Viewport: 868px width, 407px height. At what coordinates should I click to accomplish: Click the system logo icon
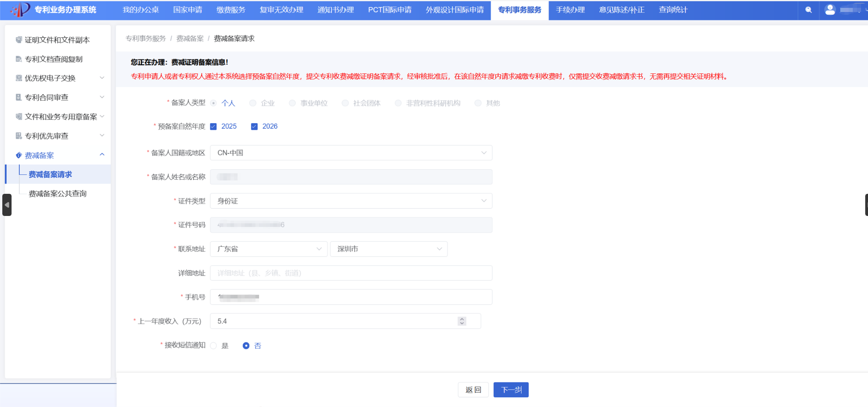tap(20, 9)
